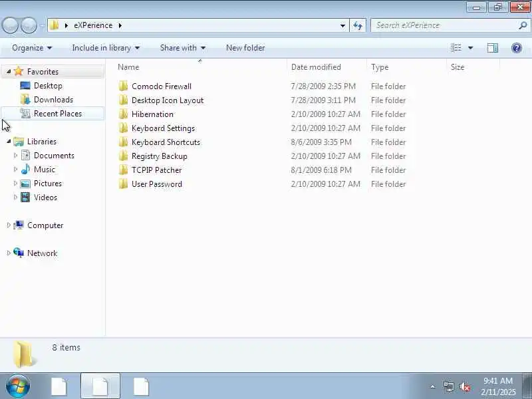Click the Recent Places icon

(25, 114)
